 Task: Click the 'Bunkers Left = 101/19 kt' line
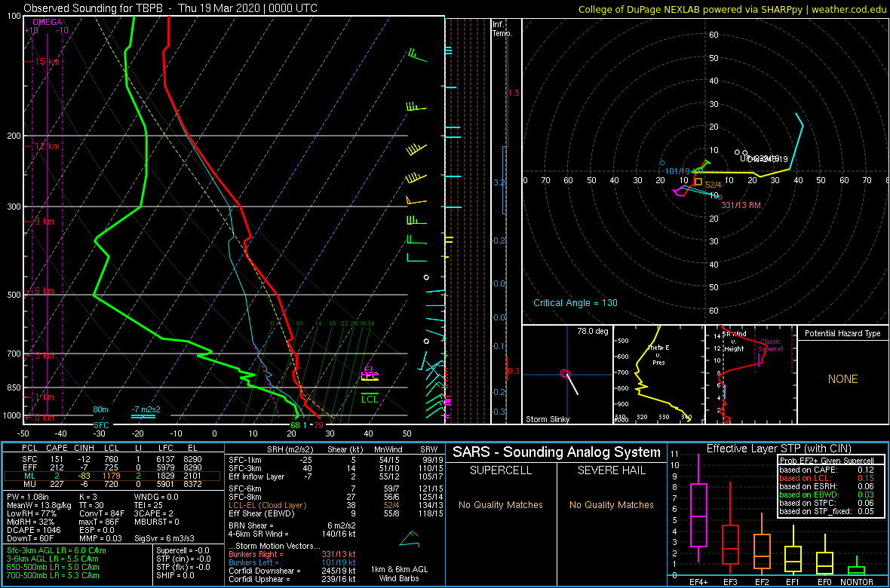293,562
